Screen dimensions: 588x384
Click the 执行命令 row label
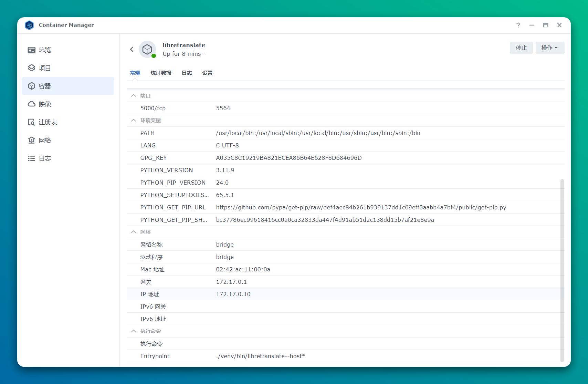point(151,344)
